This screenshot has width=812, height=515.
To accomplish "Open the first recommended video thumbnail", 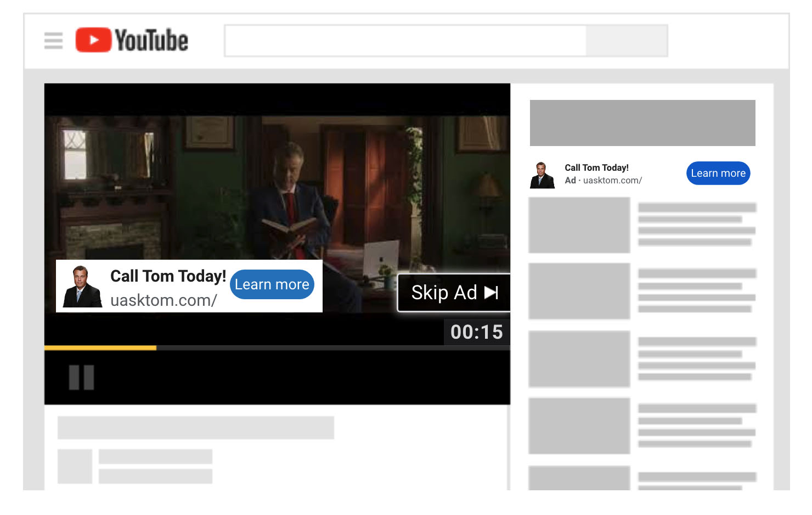I will point(579,225).
